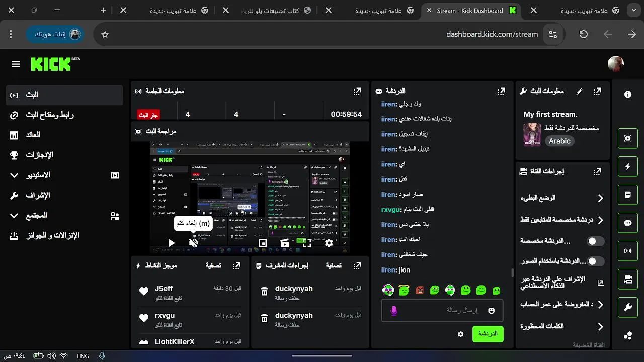Toggle stream preview widget in right rail
This screenshot has height=362, width=644.
click(x=628, y=138)
